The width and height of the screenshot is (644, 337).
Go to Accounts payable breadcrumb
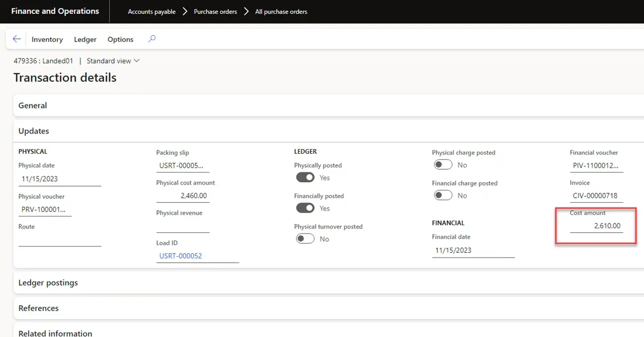(151, 12)
